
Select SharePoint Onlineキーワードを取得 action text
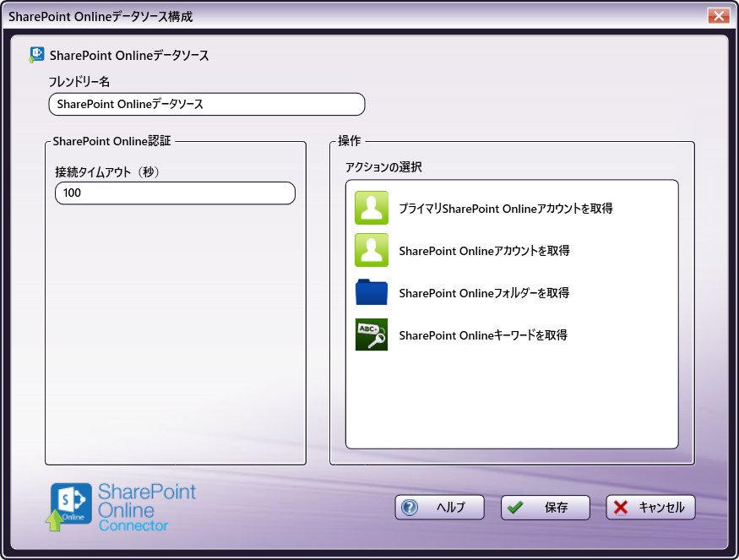coord(483,335)
